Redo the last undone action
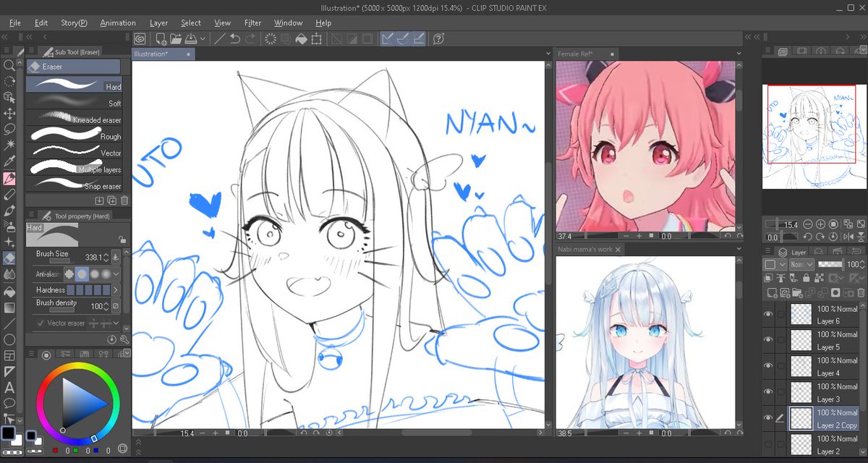868x463 pixels. coord(250,39)
